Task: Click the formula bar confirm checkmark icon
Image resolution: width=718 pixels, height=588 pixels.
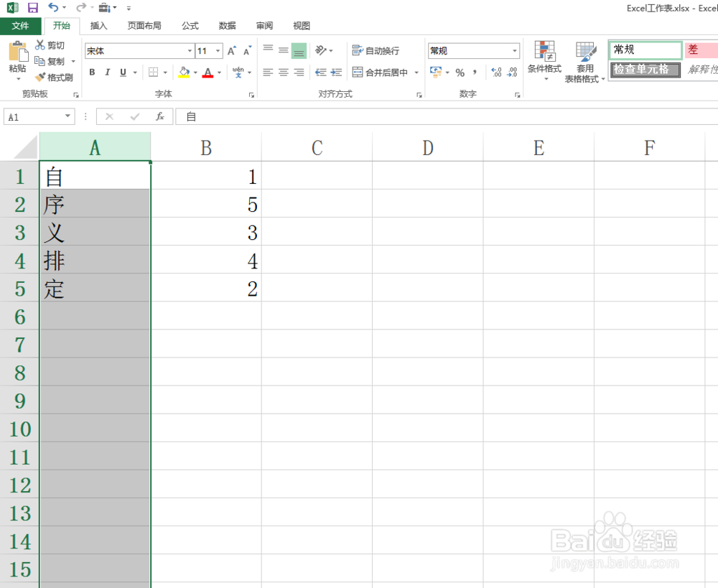Action: point(135,116)
